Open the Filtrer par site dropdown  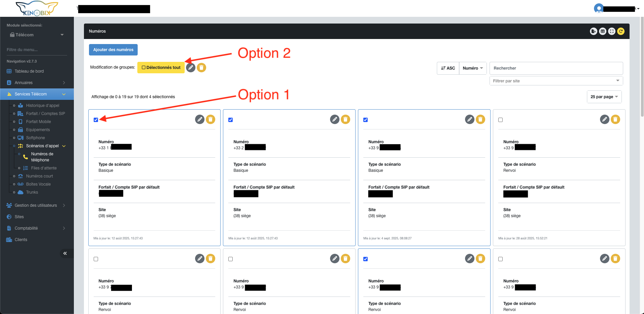click(x=556, y=81)
